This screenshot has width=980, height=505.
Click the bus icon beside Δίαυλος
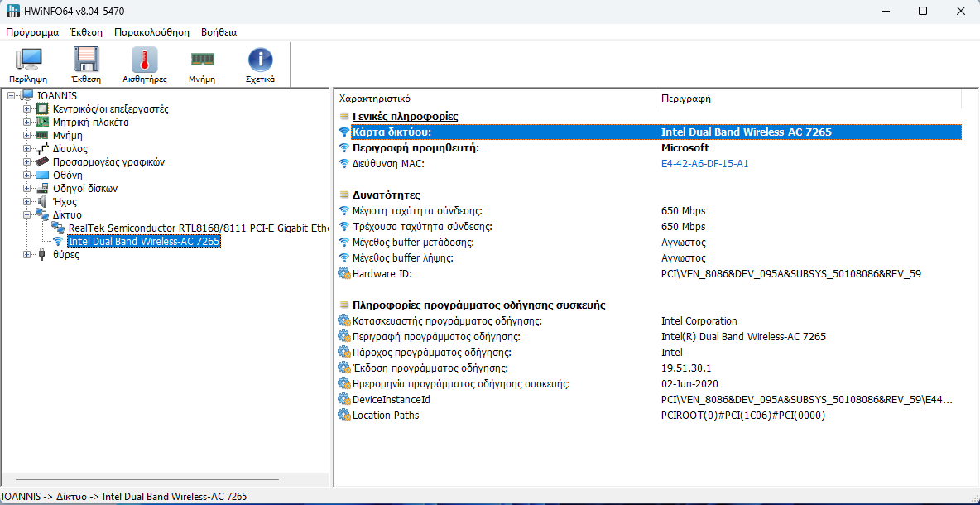[42, 149]
